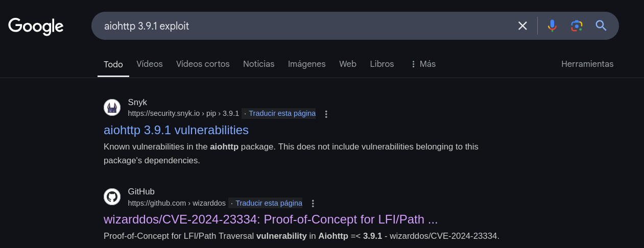Expand the Más filter menu

[423, 64]
